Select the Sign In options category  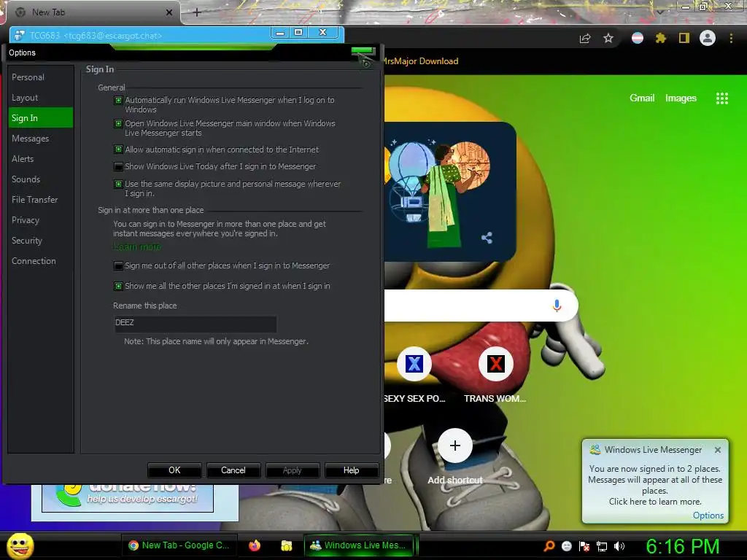41,118
